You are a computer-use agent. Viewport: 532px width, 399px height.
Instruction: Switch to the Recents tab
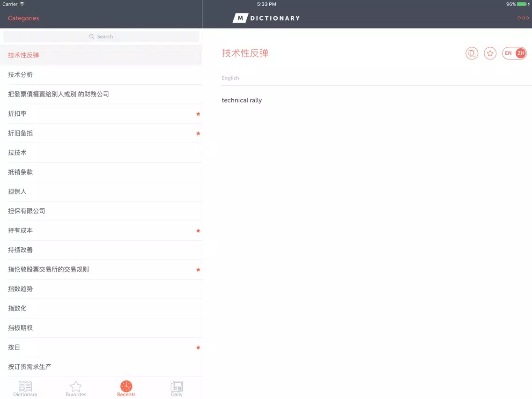(x=126, y=389)
